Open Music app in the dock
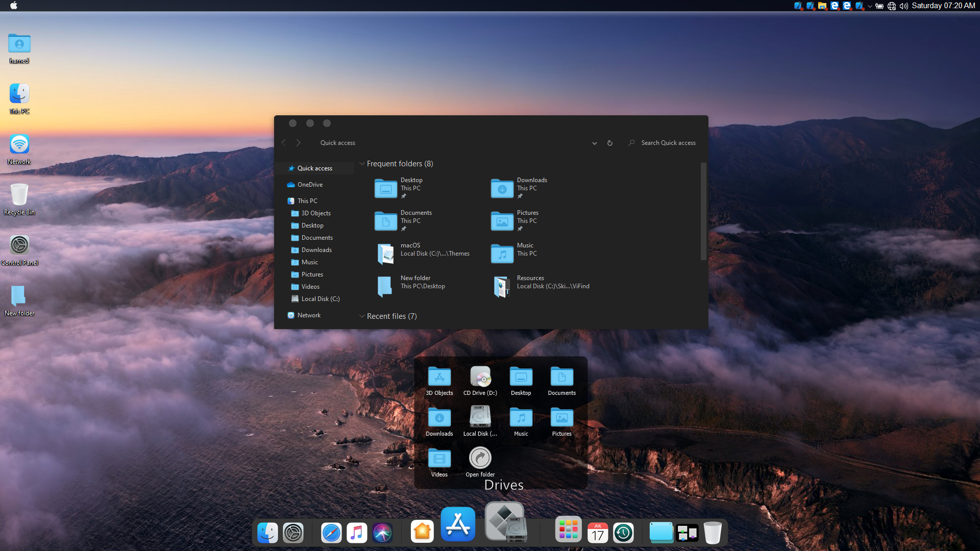This screenshot has height=551, width=980. tap(357, 533)
